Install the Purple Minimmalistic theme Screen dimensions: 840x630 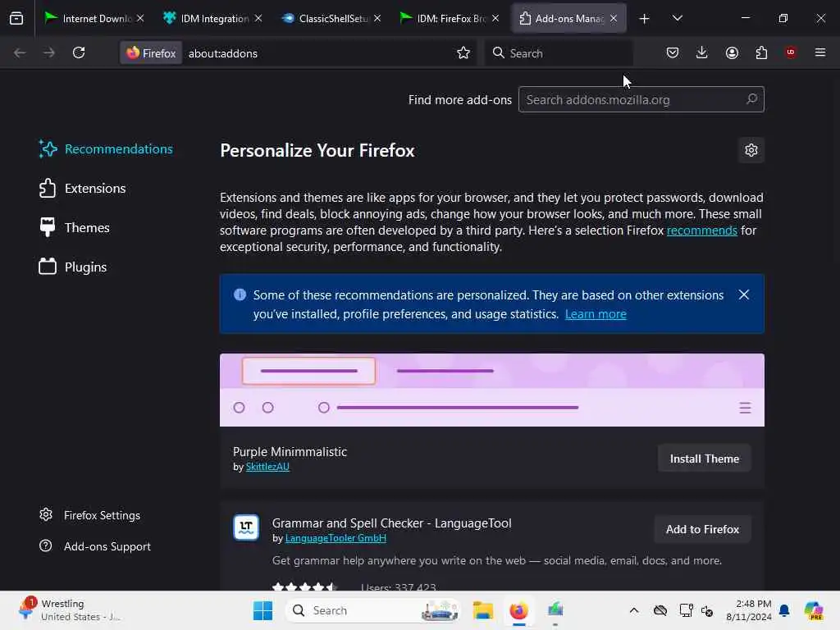[704, 459]
